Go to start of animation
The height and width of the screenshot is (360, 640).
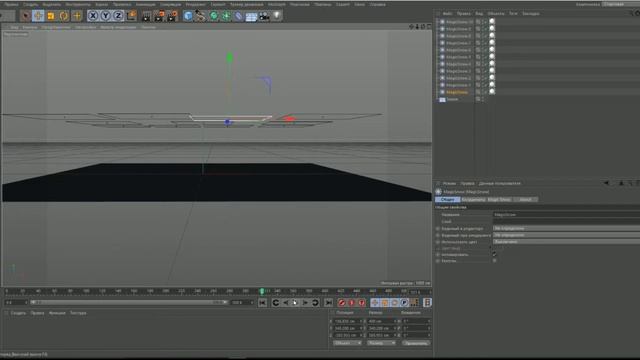pyautogui.click(x=262, y=303)
